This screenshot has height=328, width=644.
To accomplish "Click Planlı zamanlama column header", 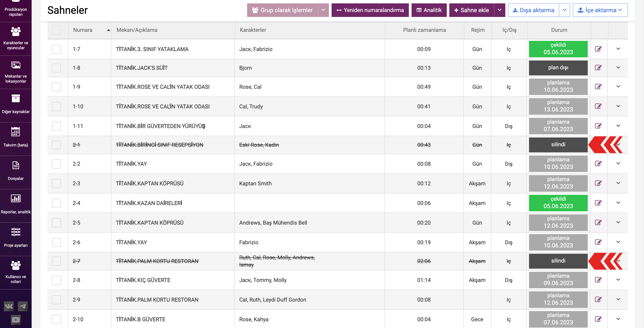I will [424, 30].
